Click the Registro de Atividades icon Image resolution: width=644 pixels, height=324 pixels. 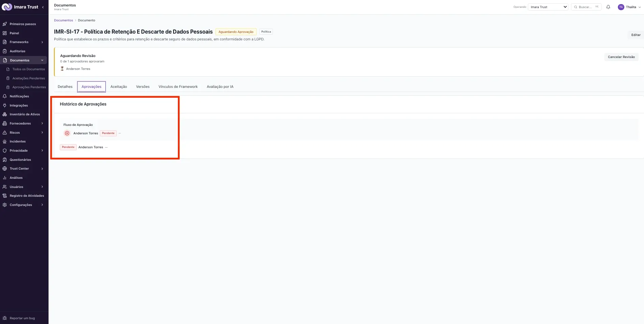click(5, 196)
